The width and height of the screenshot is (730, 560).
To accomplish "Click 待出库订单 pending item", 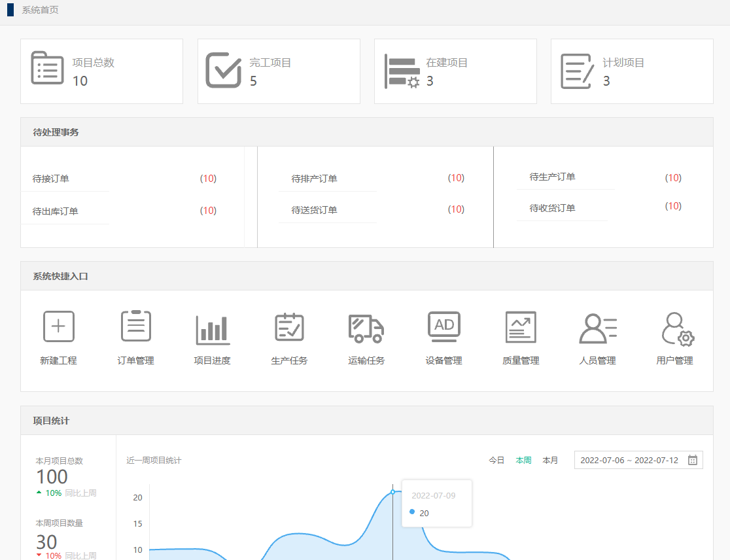I will tap(56, 211).
